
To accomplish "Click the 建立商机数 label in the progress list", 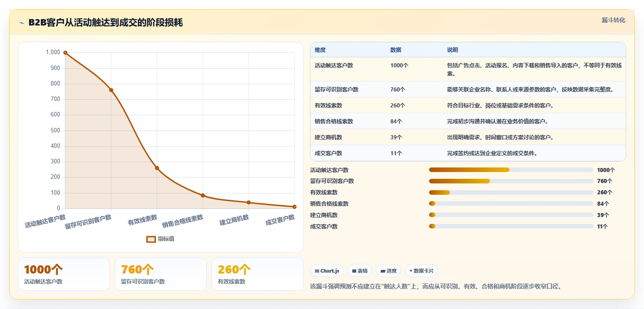I will [324, 215].
